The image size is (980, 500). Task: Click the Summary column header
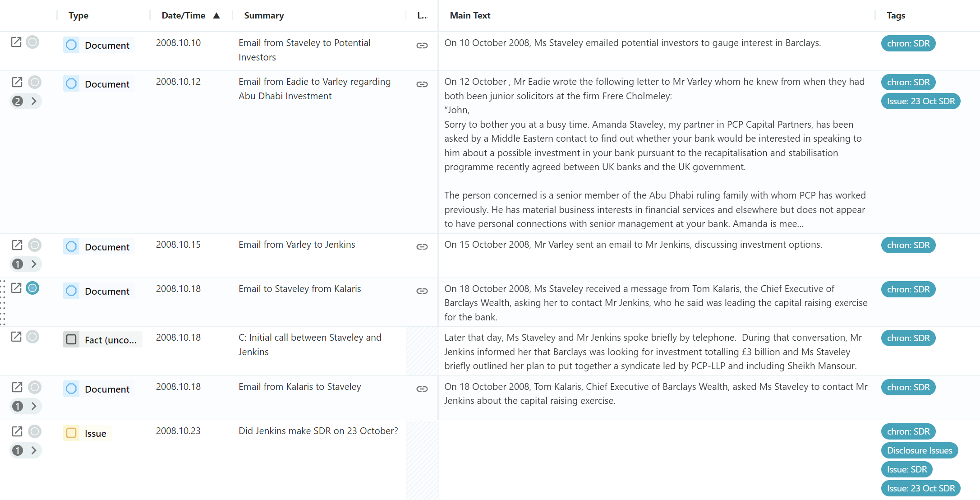point(264,15)
